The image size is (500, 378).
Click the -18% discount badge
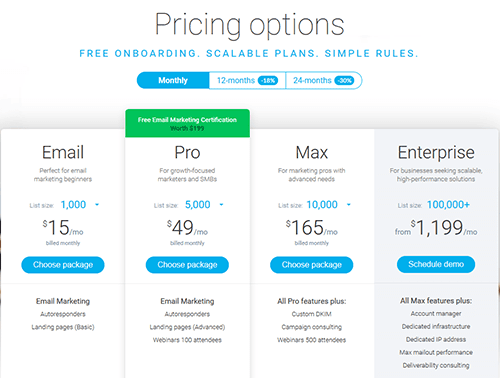(268, 81)
